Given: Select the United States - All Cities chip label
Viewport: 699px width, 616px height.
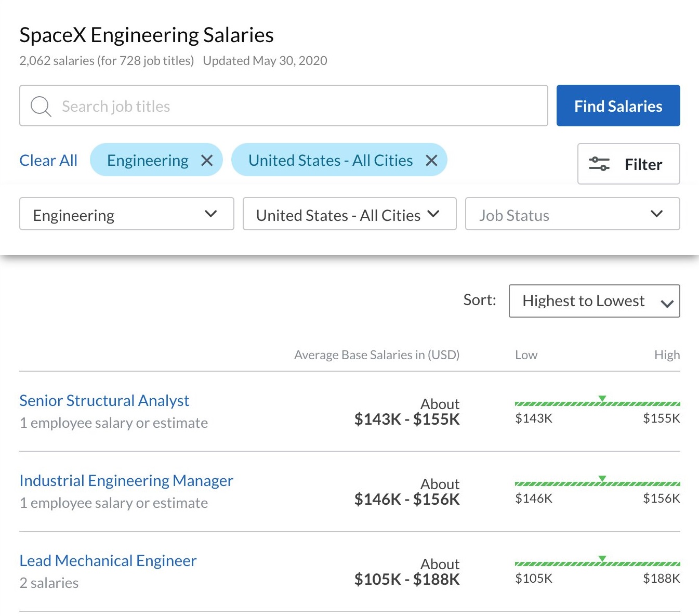Looking at the screenshot, I should pos(331,161).
